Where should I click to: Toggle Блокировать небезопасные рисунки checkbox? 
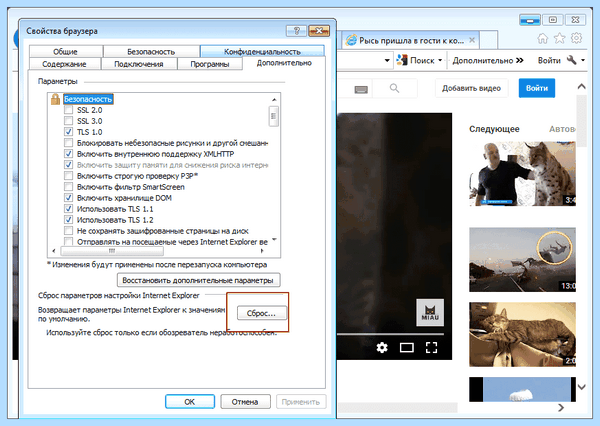click(x=68, y=143)
